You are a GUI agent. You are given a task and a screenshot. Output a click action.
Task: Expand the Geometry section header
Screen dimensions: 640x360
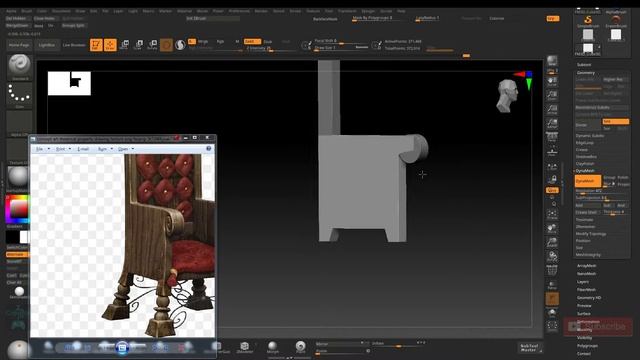point(586,73)
